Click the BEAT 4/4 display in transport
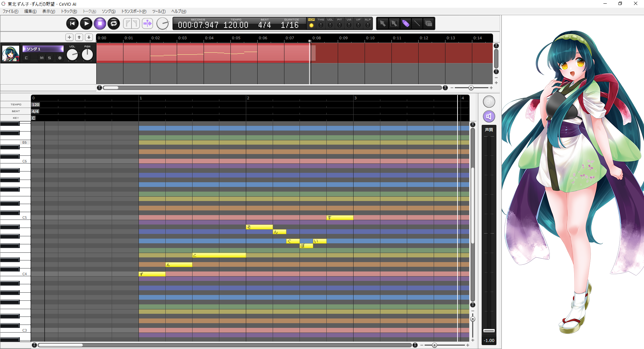 265,25
